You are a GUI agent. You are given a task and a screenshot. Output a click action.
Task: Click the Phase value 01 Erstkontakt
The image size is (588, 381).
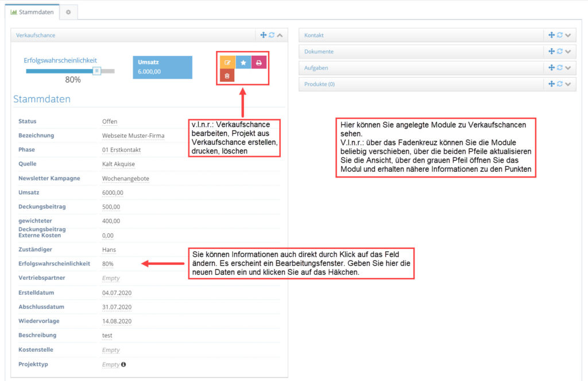[121, 150]
